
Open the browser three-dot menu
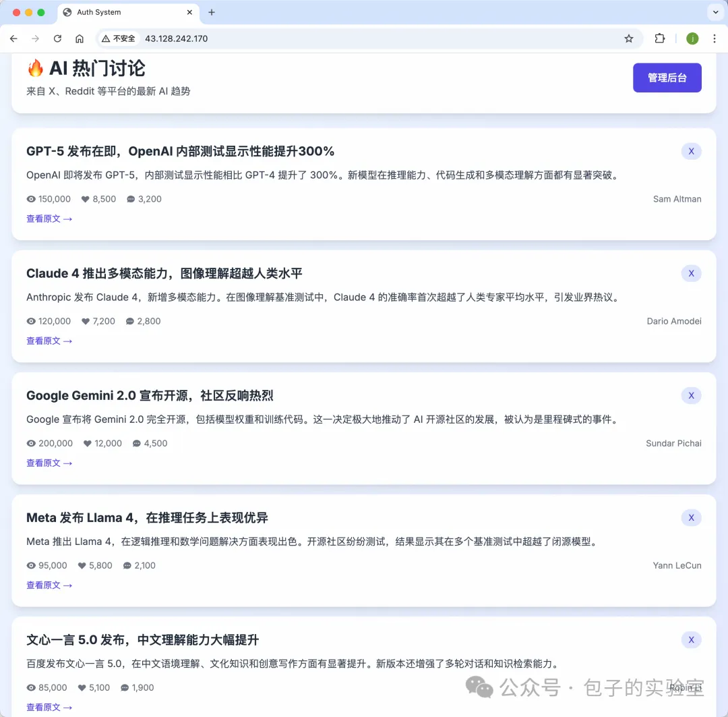point(714,38)
